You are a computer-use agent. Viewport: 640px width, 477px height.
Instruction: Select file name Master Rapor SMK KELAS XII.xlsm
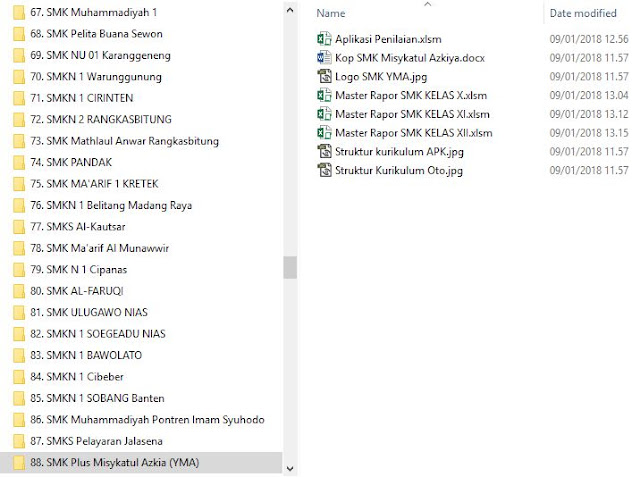pos(413,133)
